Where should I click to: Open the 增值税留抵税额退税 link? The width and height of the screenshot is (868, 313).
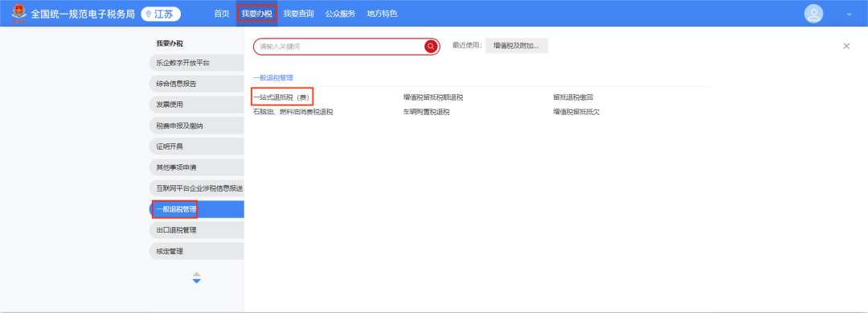point(433,97)
